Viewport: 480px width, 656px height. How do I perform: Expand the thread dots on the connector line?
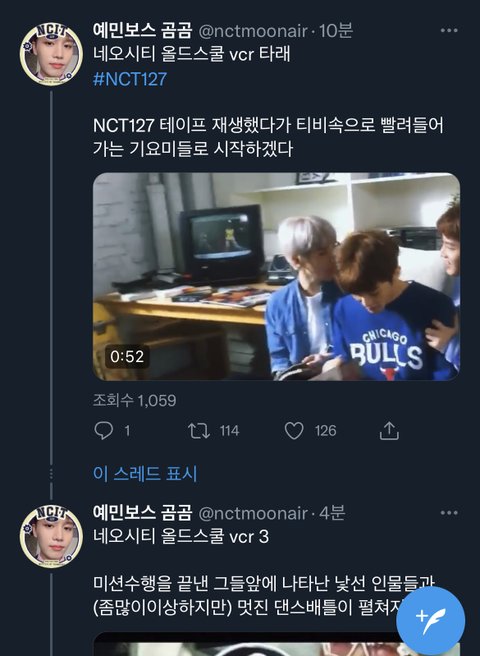51,474
